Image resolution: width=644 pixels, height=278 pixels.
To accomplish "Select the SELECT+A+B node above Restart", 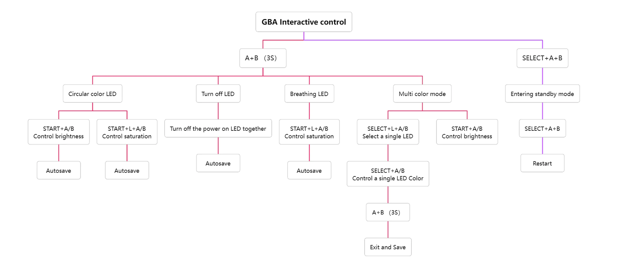I will (542, 128).
